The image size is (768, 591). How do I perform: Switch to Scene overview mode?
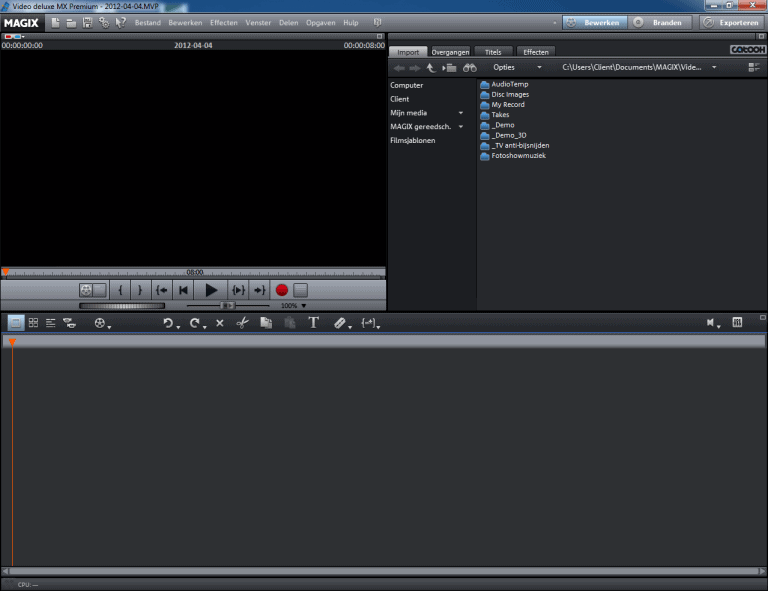click(x=33, y=323)
